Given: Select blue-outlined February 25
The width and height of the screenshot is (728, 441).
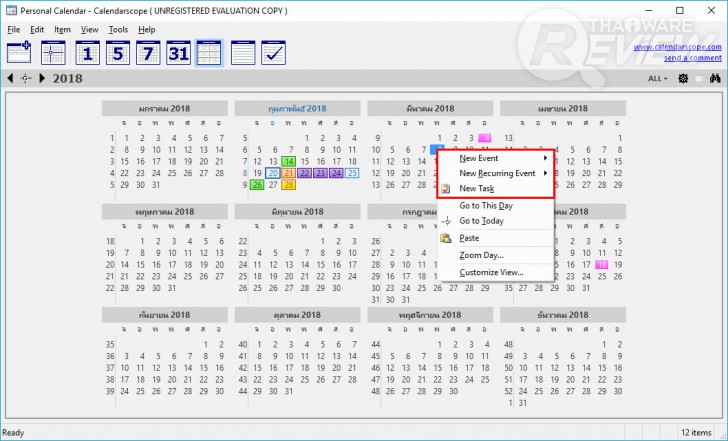Looking at the screenshot, I should [x=352, y=173].
